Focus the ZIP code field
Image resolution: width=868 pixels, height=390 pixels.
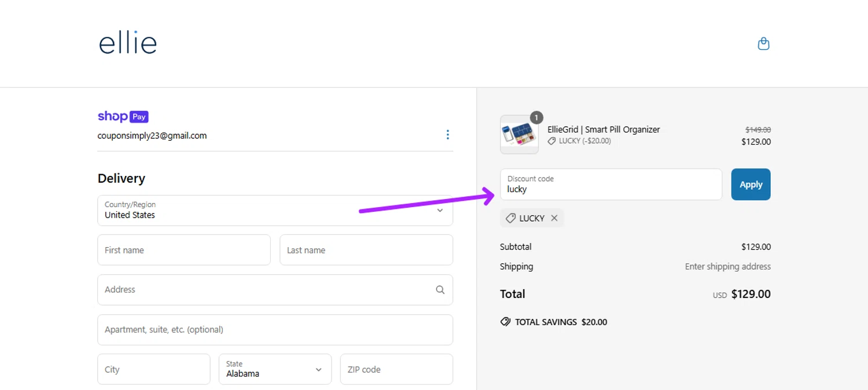click(396, 369)
